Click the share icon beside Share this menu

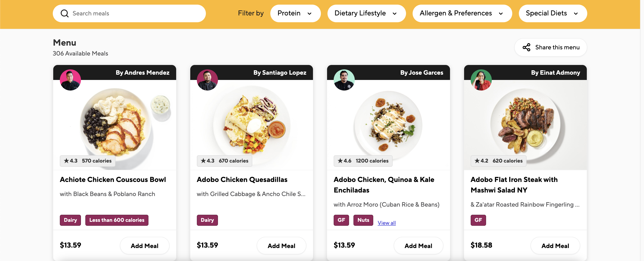[x=526, y=47]
